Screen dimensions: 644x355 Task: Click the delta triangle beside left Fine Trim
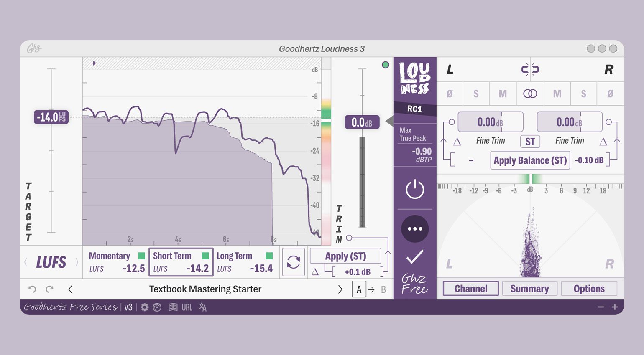(457, 142)
